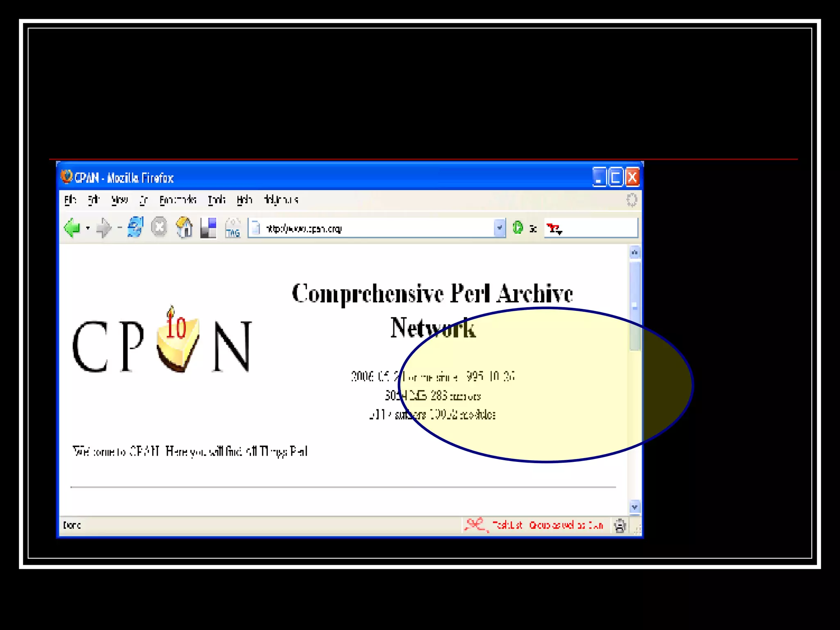The width and height of the screenshot is (840, 630).
Task: Click the scrollbar down arrow
Action: coord(634,507)
